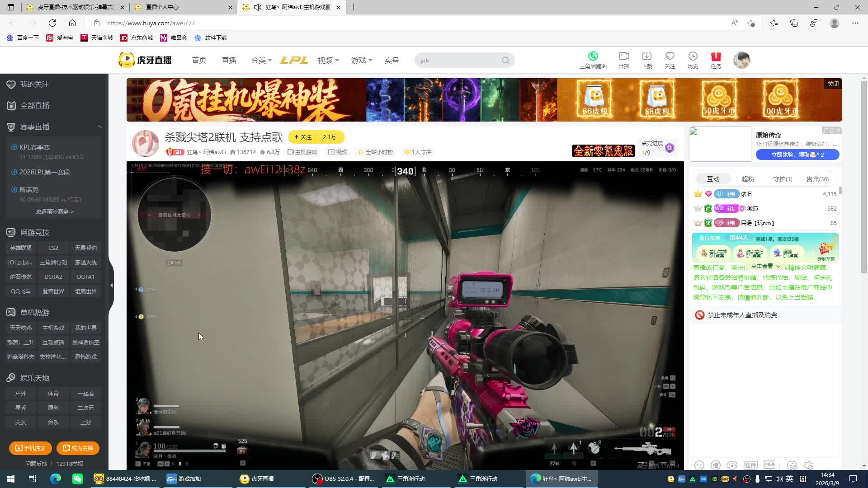The width and height of the screenshot is (868, 488).
Task: Click the 任务 gift task icon
Action: click(x=716, y=60)
